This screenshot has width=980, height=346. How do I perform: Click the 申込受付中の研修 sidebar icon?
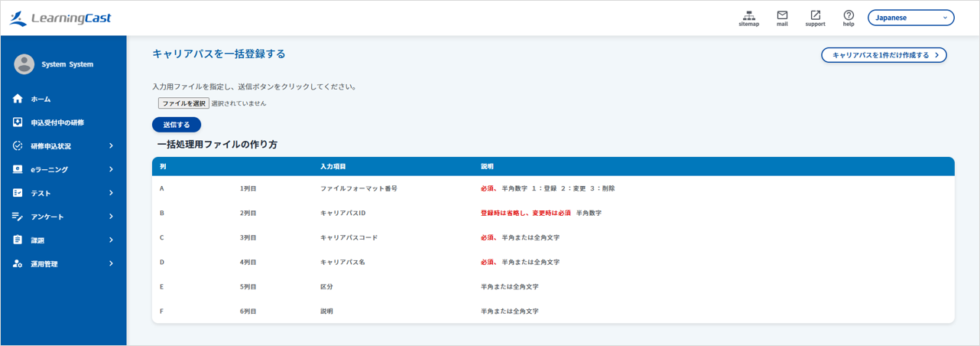(x=18, y=122)
